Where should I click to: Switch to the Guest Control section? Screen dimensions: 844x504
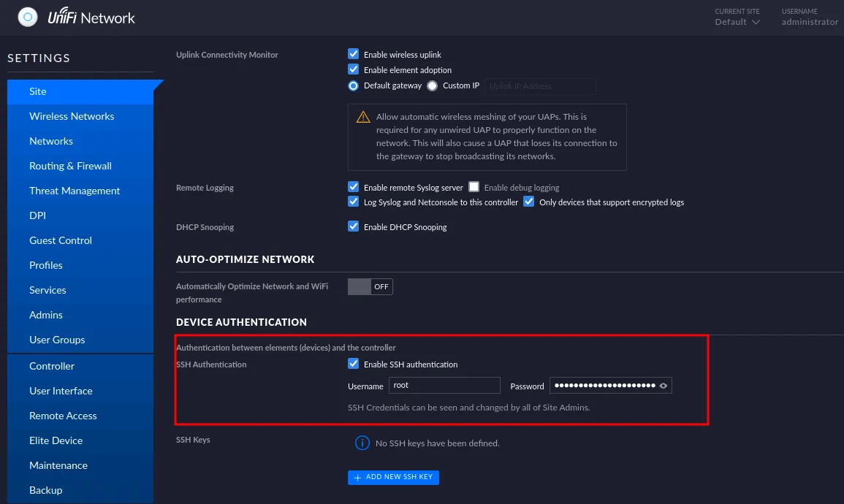60,240
